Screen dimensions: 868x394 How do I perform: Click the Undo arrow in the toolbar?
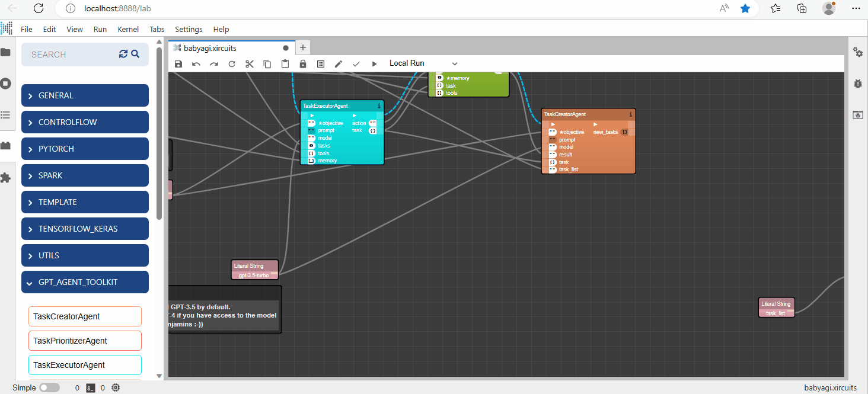tap(196, 64)
